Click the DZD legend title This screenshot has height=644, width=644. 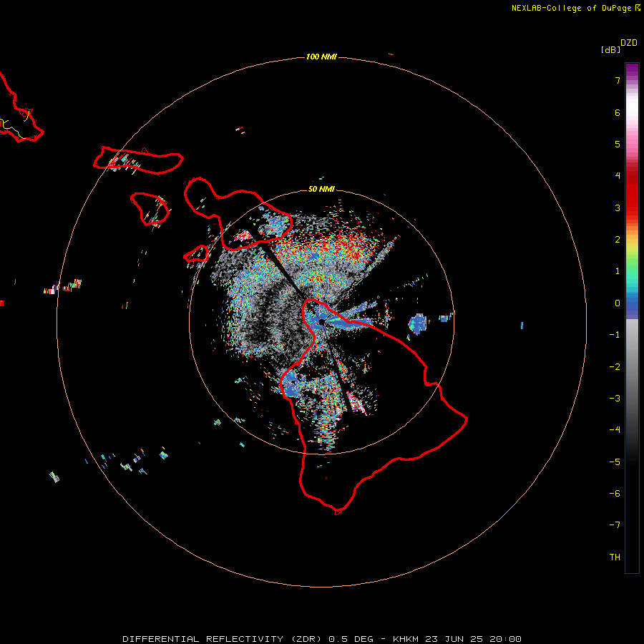pos(628,43)
